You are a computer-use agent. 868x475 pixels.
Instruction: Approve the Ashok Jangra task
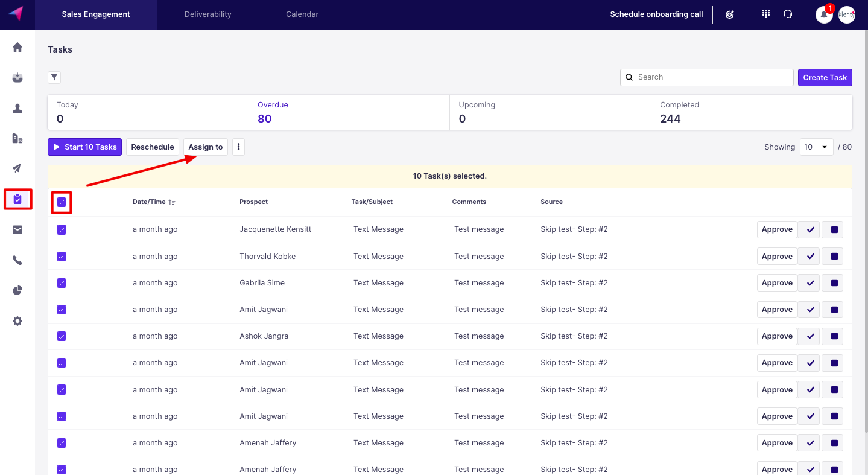click(777, 336)
